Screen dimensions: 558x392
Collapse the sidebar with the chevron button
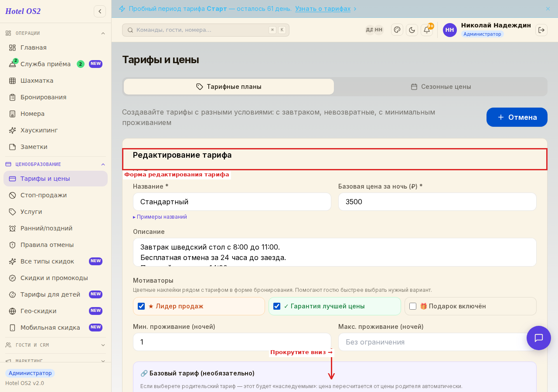point(100,11)
